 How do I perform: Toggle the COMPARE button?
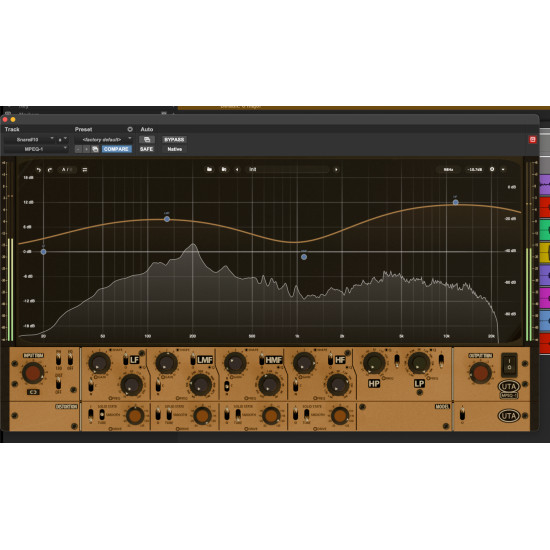click(x=116, y=149)
